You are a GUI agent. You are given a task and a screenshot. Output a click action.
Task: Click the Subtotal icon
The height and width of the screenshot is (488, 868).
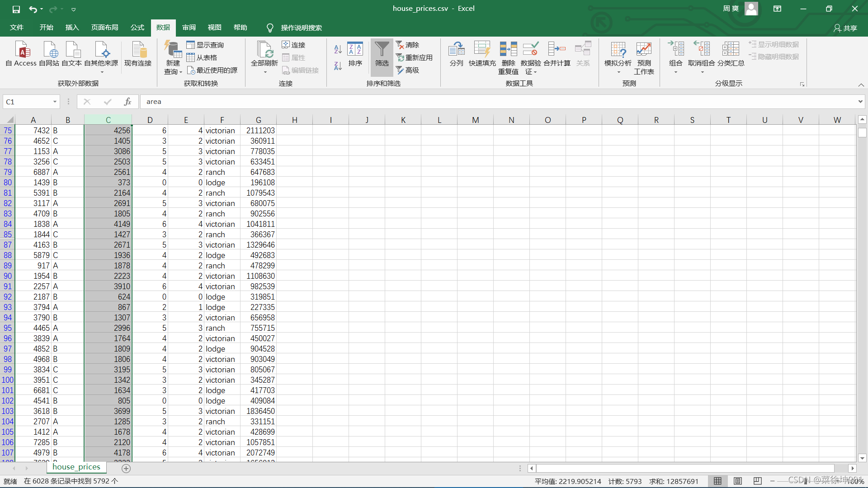(x=730, y=50)
